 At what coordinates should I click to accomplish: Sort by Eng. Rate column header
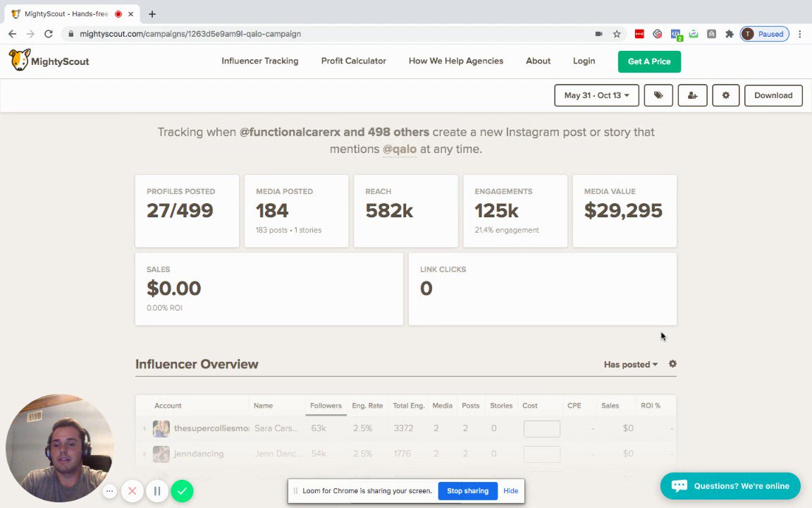click(x=367, y=406)
